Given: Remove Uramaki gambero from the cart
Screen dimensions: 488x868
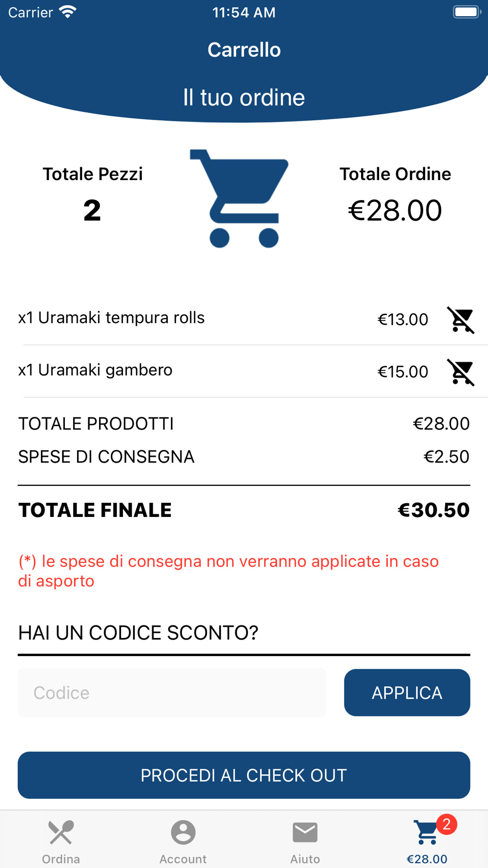Looking at the screenshot, I should (x=461, y=372).
